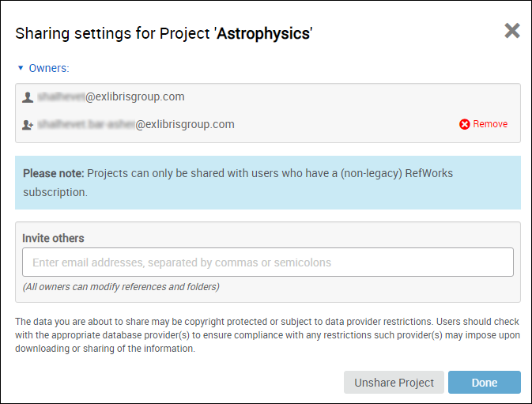The width and height of the screenshot is (532, 404).
Task: Select the second owner's email address
Action: point(136,124)
